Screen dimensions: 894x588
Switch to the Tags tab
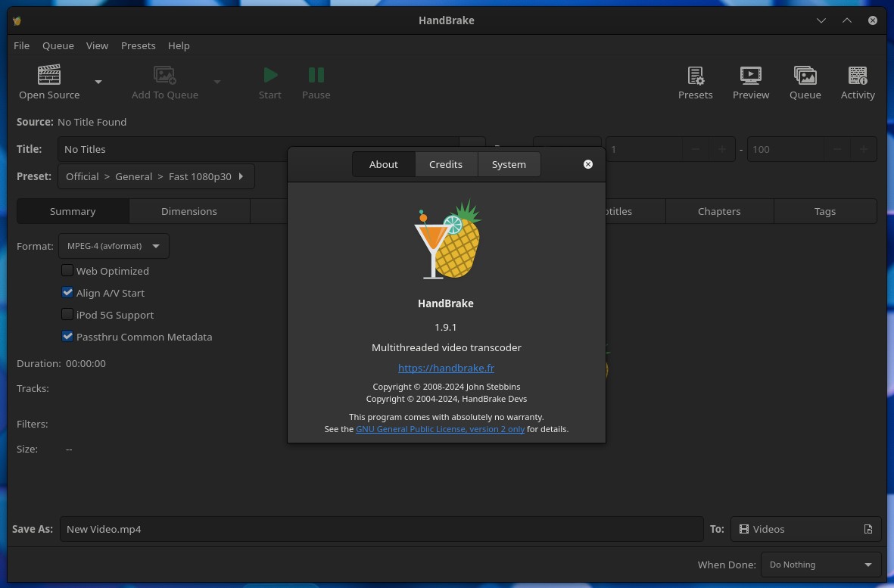coord(825,211)
